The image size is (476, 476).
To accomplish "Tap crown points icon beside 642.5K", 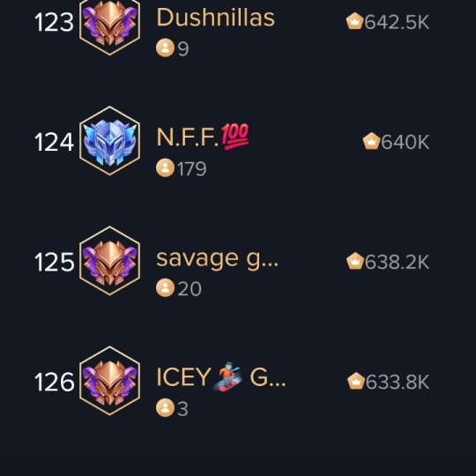I will [x=354, y=21].
